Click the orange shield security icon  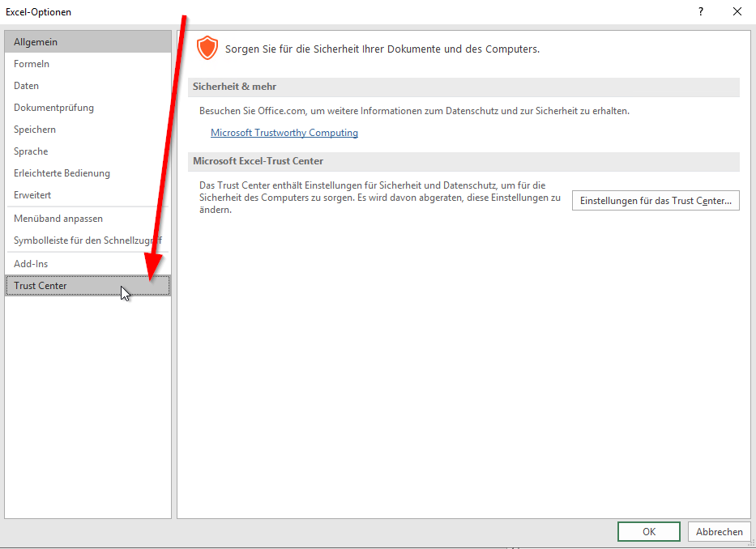click(x=207, y=48)
